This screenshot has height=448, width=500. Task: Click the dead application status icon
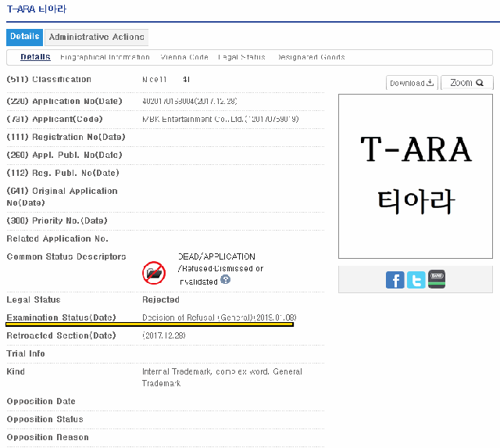(154, 273)
